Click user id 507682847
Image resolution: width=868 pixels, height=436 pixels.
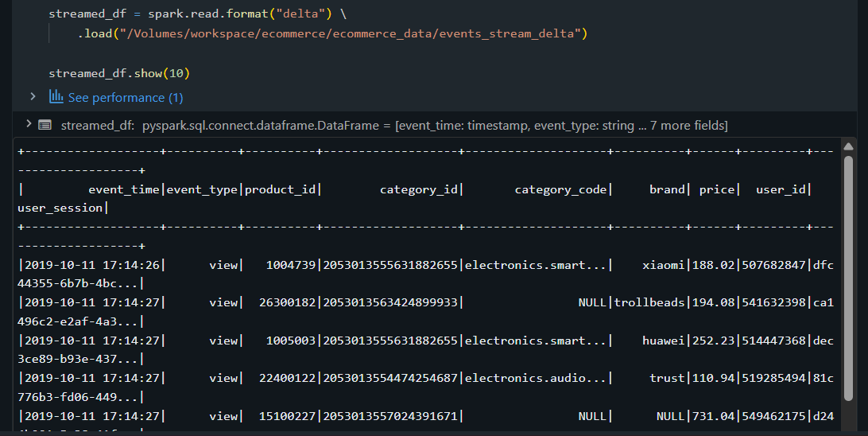click(x=774, y=266)
